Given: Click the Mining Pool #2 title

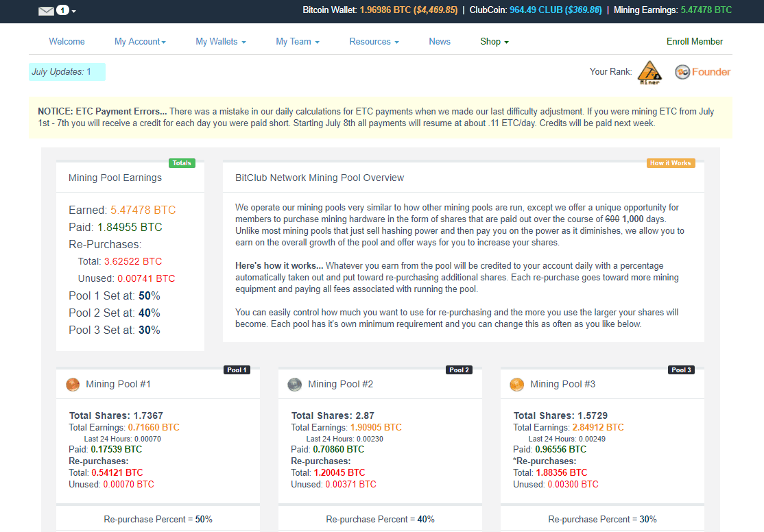Looking at the screenshot, I should [x=341, y=385].
